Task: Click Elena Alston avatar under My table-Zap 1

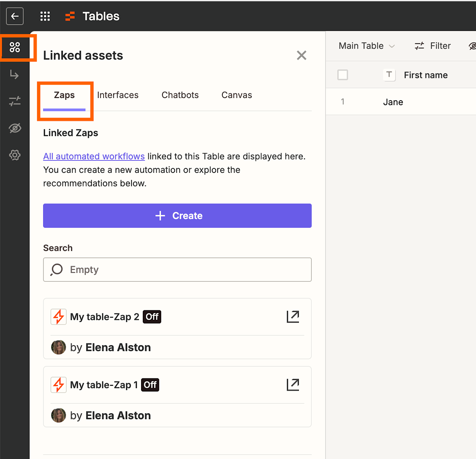Action: click(58, 415)
